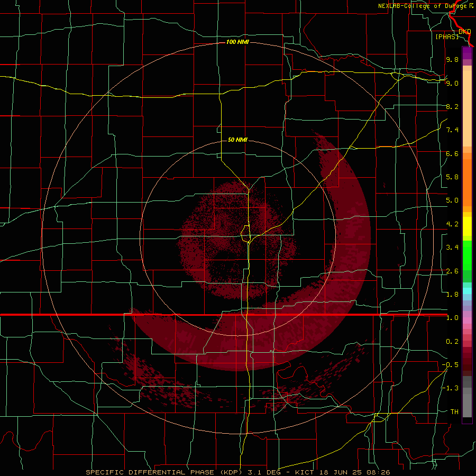This screenshot has height=476, width=476.
Task: Click the KICT radar site identifier
Action: click(305, 472)
